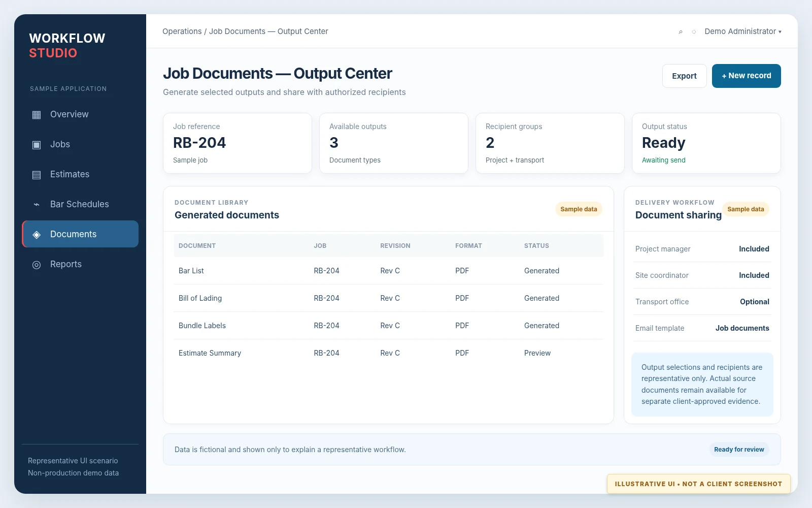Click Sample data badge in Document sharing

click(x=746, y=209)
